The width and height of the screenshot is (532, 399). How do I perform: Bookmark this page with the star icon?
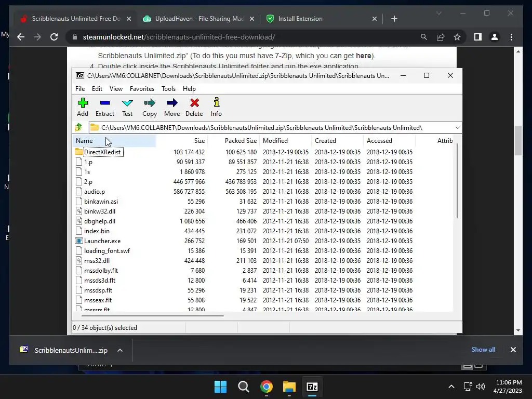(x=457, y=37)
